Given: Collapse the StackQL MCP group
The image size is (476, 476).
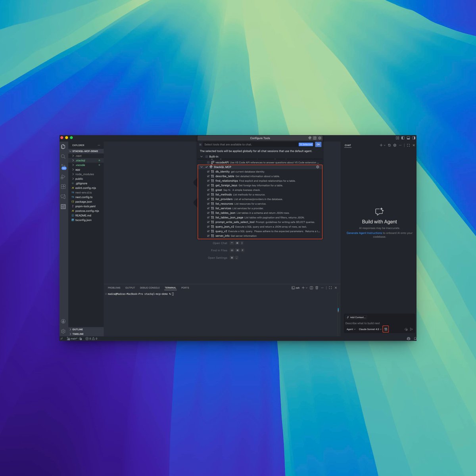Looking at the screenshot, I should coord(202,167).
